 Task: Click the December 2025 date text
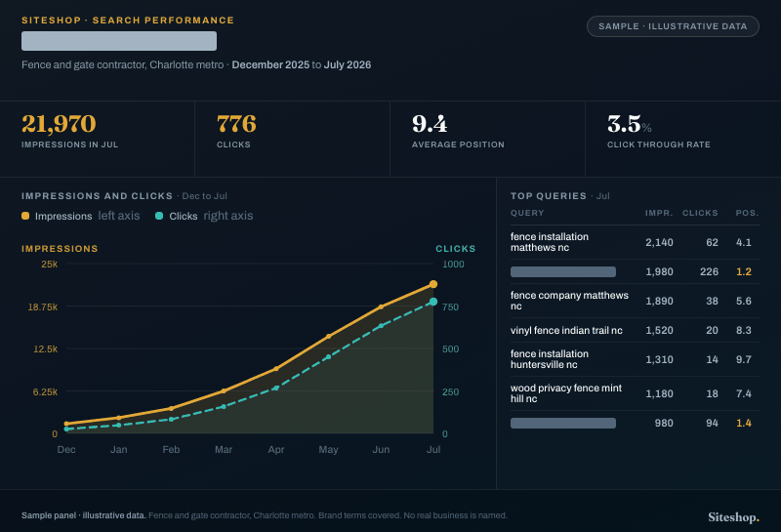(x=270, y=64)
